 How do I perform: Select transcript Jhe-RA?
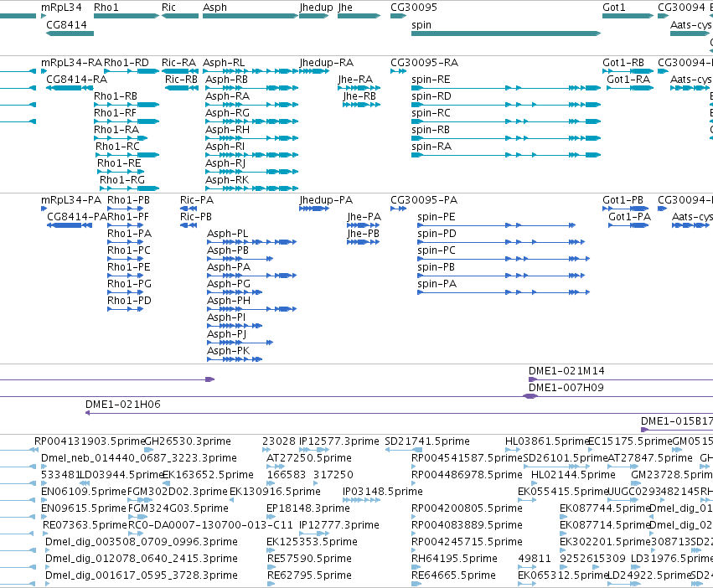pyautogui.click(x=359, y=88)
